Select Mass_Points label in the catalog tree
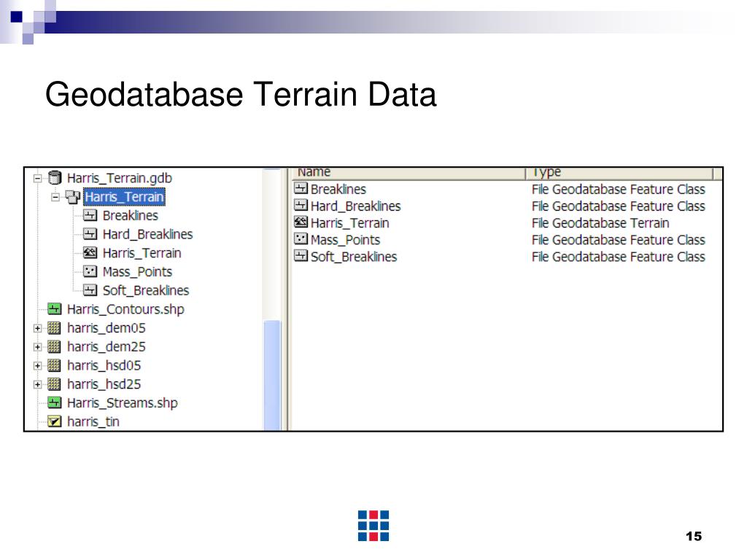 point(137,272)
